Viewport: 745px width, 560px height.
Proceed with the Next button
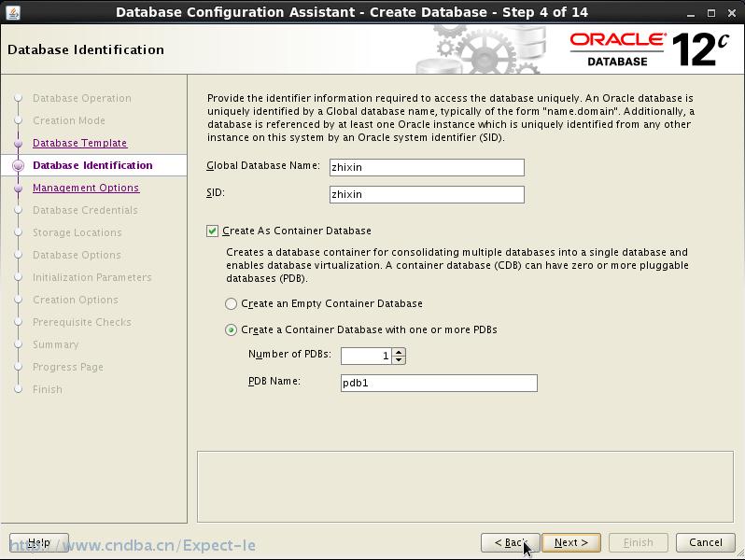[571, 542]
